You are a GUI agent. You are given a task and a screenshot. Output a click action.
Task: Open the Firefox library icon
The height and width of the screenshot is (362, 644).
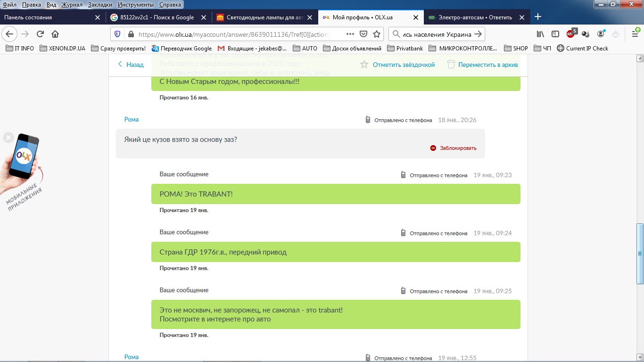coord(540,34)
